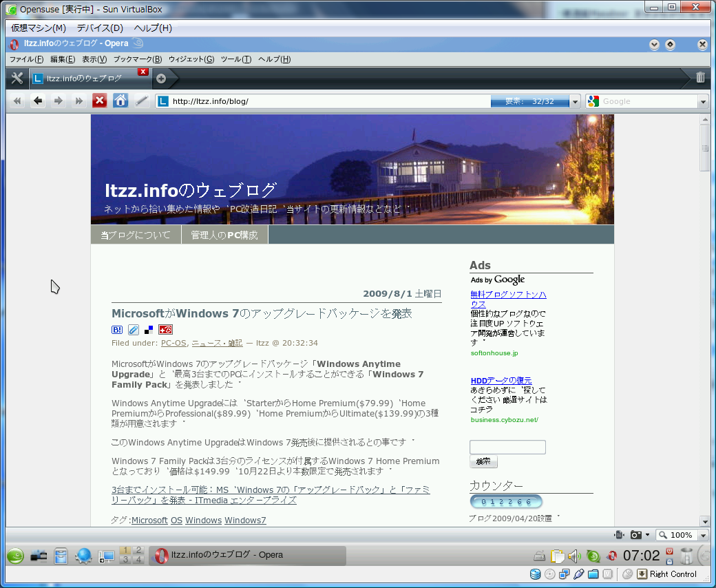The width and height of the screenshot is (716, 588).
Task: Stop page loading with the red X
Action: pos(100,101)
